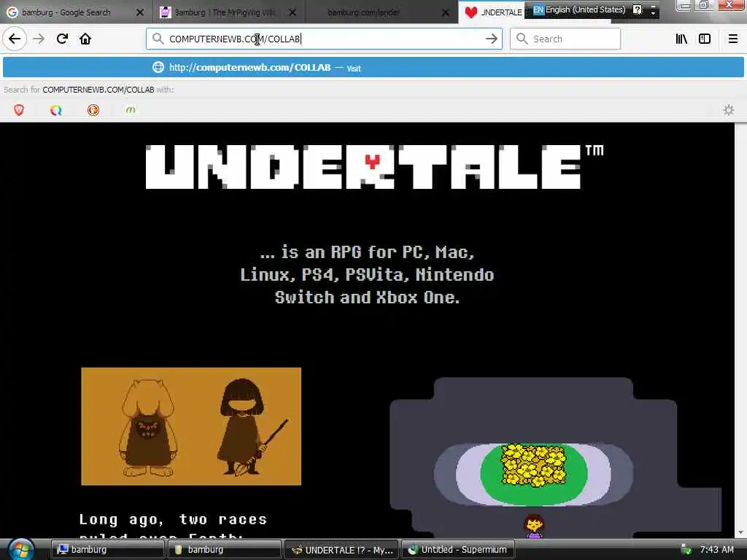Toggle the sidebar view icon

pyautogui.click(x=705, y=39)
